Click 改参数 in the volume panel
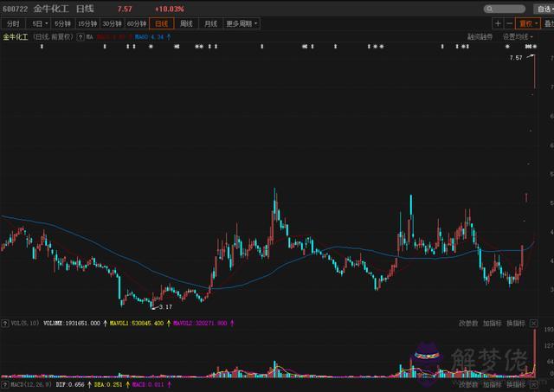Viewport: 554px width, 392px height. [x=467, y=323]
